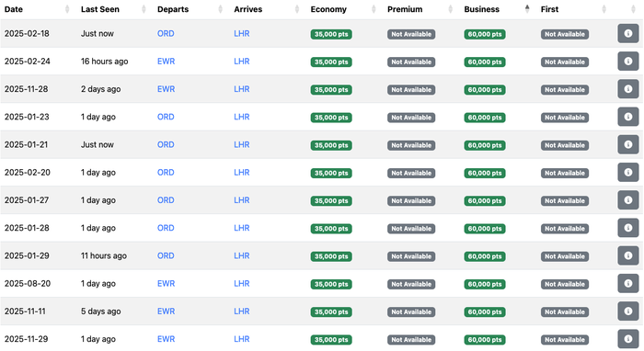Open info button for 2025-02-24 row
This screenshot has width=644, height=351.
click(x=628, y=62)
